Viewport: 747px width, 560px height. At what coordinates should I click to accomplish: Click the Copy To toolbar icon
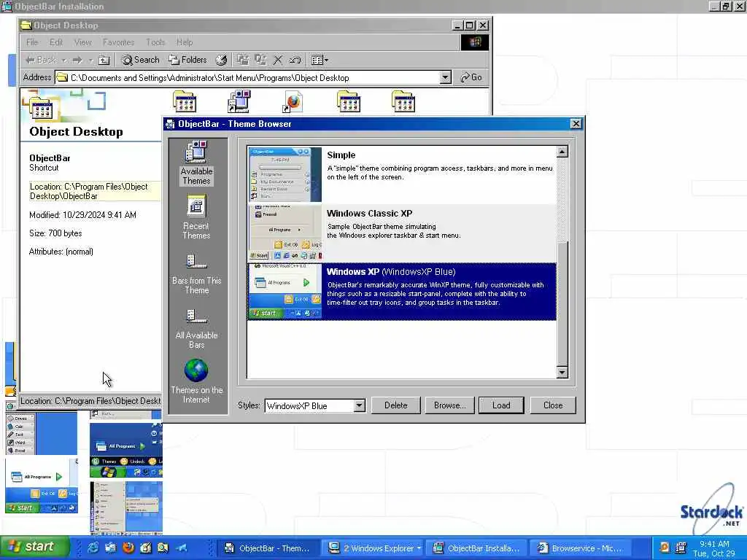260,60
